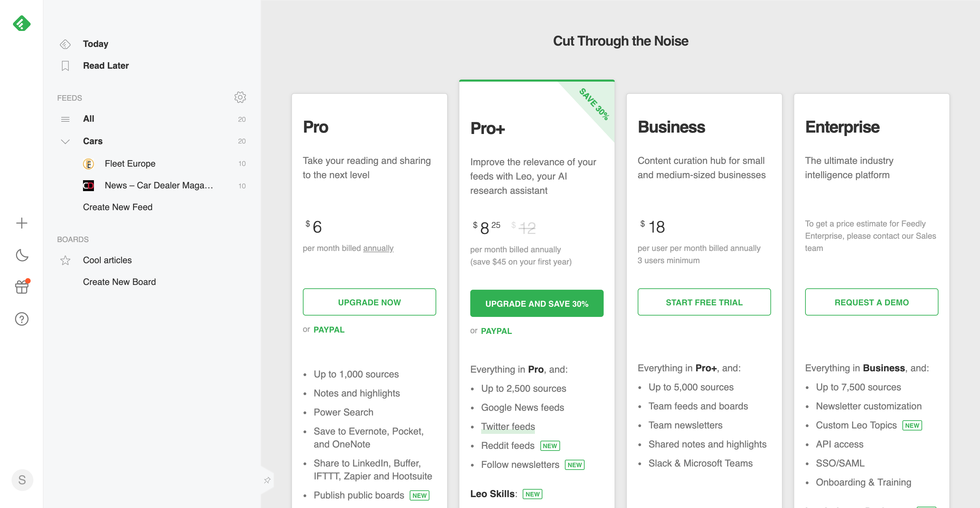Select the Cool articles board star toggle
The width and height of the screenshot is (980, 508).
click(x=65, y=259)
